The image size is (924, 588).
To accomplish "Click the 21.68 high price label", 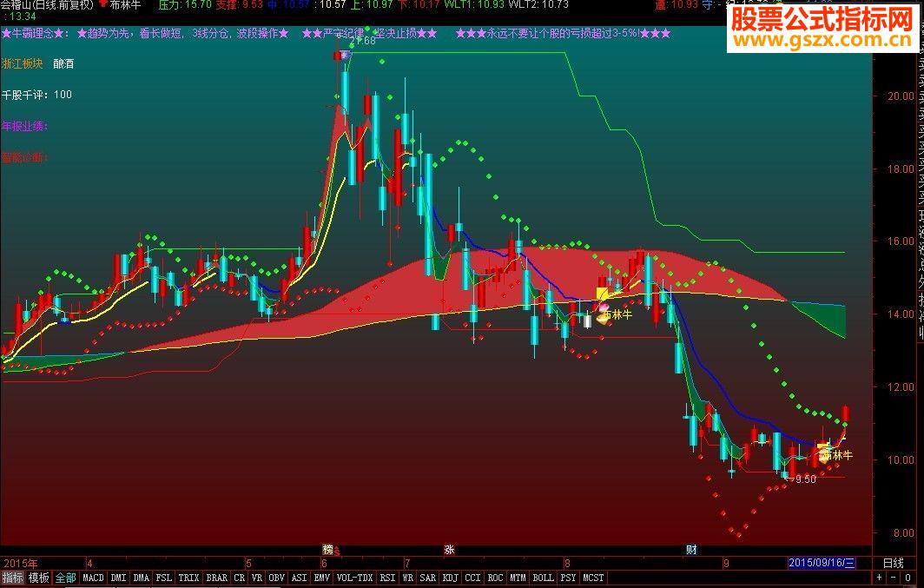I will click(363, 41).
